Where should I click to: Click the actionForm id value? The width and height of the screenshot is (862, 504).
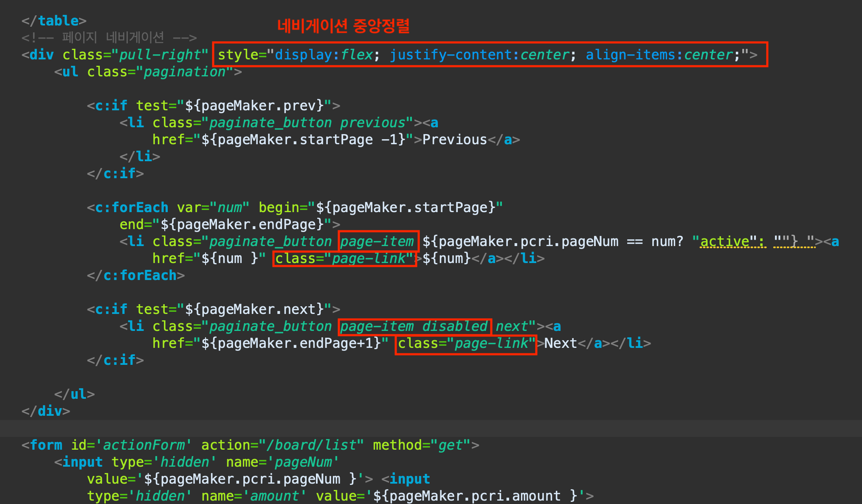144,445
